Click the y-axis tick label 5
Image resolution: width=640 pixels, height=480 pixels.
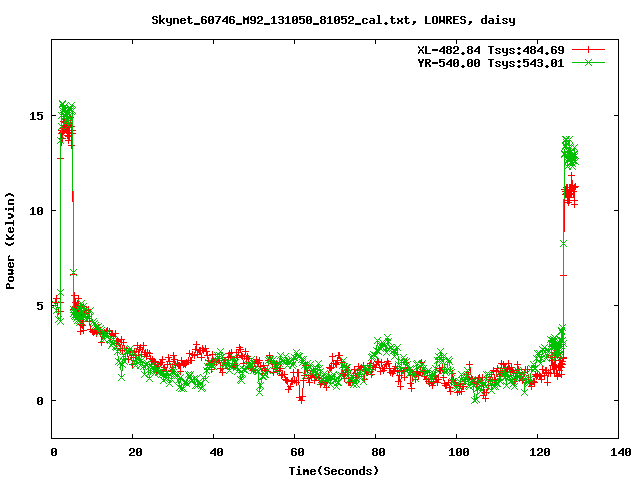coord(40,306)
